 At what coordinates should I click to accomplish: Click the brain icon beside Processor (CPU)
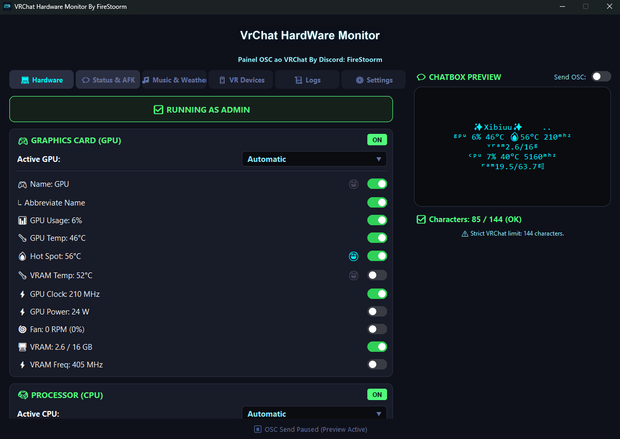(x=23, y=395)
